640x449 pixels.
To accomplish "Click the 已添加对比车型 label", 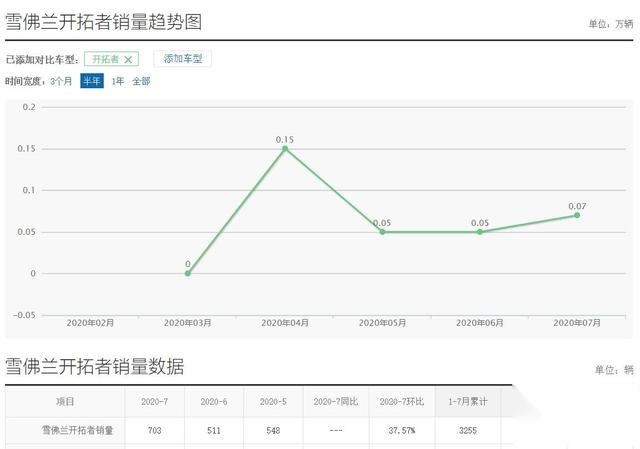I will (42, 60).
